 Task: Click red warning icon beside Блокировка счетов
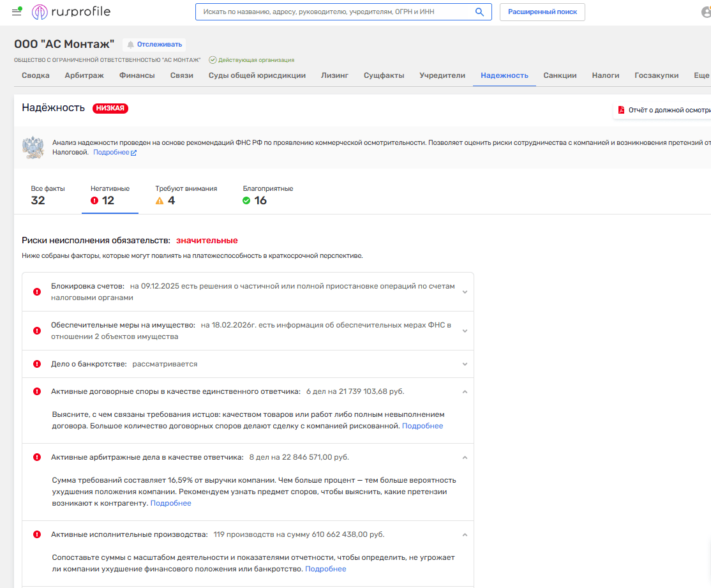point(37,292)
